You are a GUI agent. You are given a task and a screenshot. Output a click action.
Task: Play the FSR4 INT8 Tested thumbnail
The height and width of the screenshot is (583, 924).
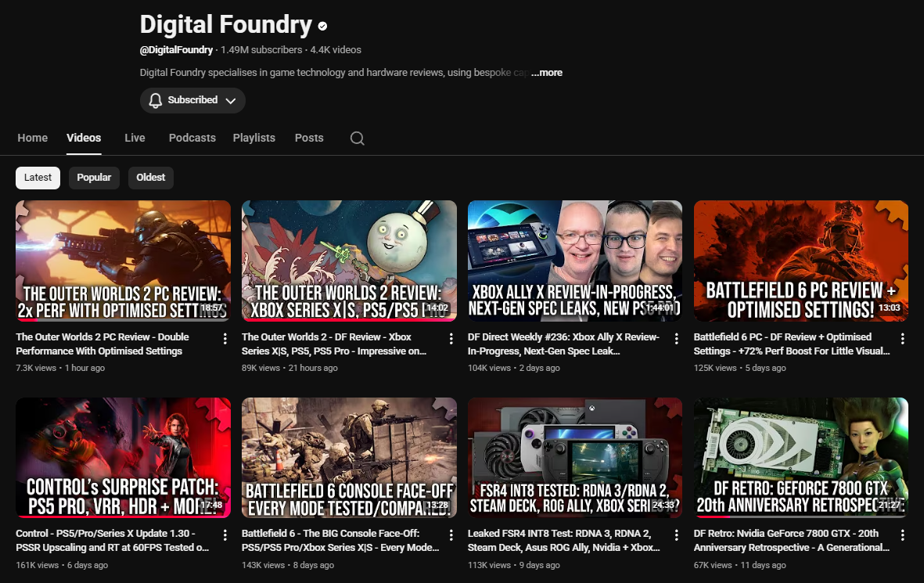click(575, 458)
